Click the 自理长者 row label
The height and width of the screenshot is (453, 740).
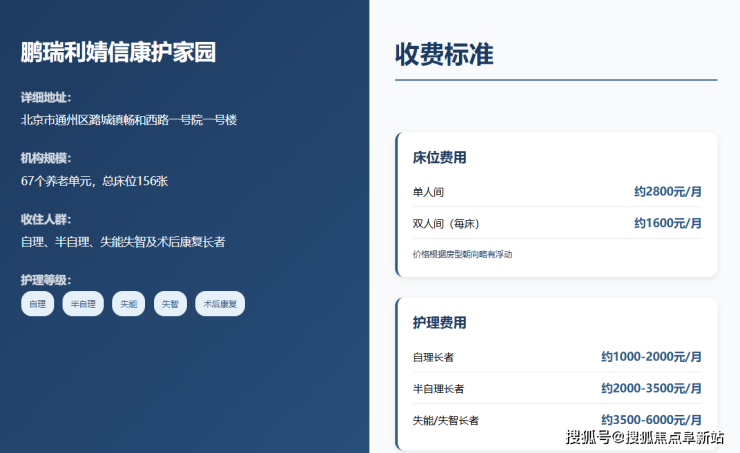coord(433,357)
